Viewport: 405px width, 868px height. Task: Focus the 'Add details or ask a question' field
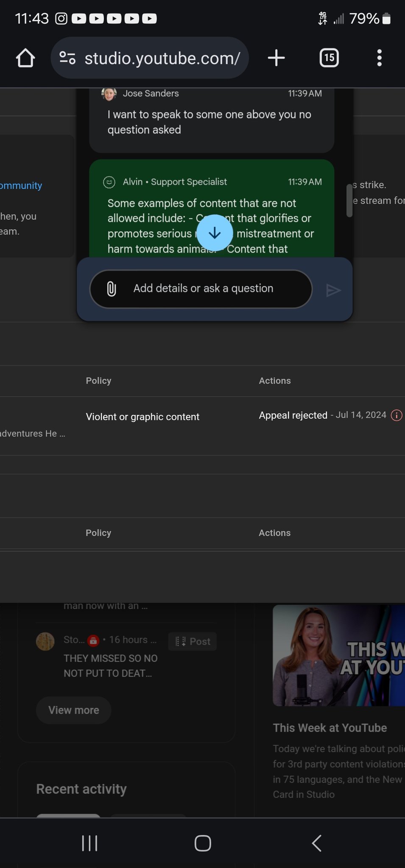click(x=201, y=289)
